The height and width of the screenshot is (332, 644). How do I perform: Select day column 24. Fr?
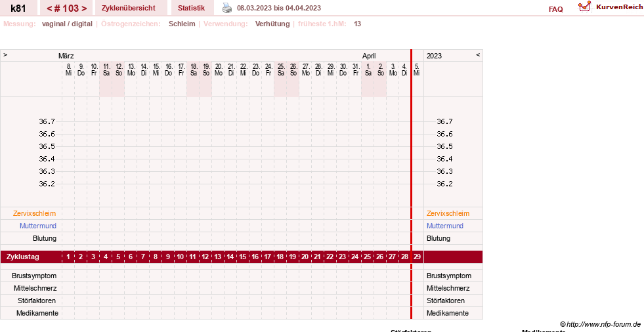click(268, 70)
